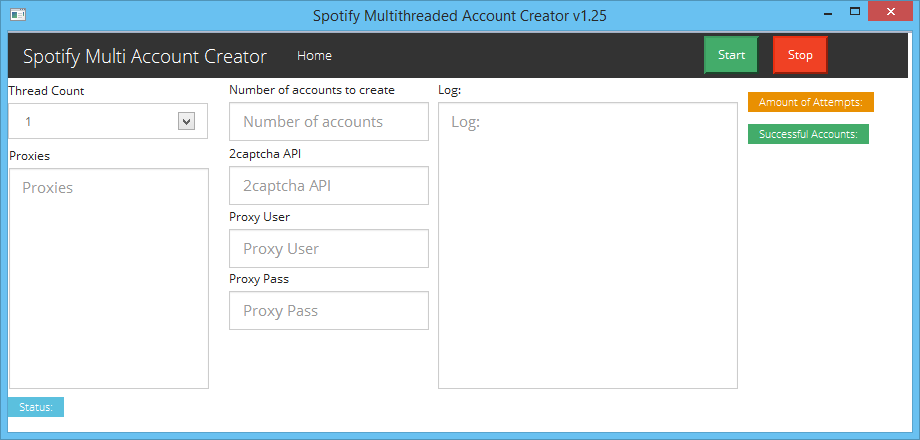Focus the Proxy User input field
920x440 pixels.
(329, 248)
